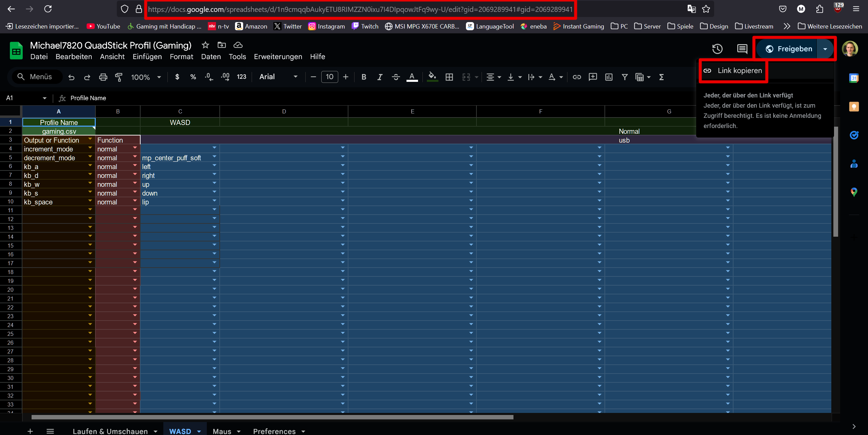Click the insert chart icon
This screenshot has width=868, height=435.
609,77
